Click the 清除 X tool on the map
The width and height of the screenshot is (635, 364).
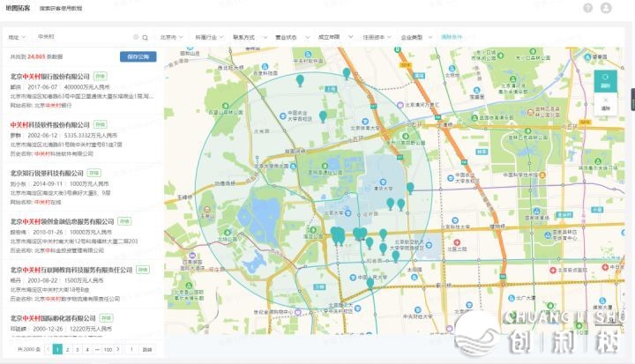coord(605,104)
